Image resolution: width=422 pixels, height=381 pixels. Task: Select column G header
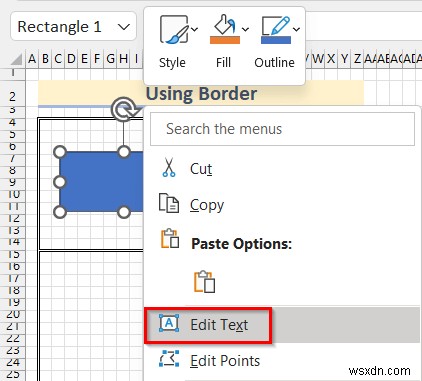110,59
